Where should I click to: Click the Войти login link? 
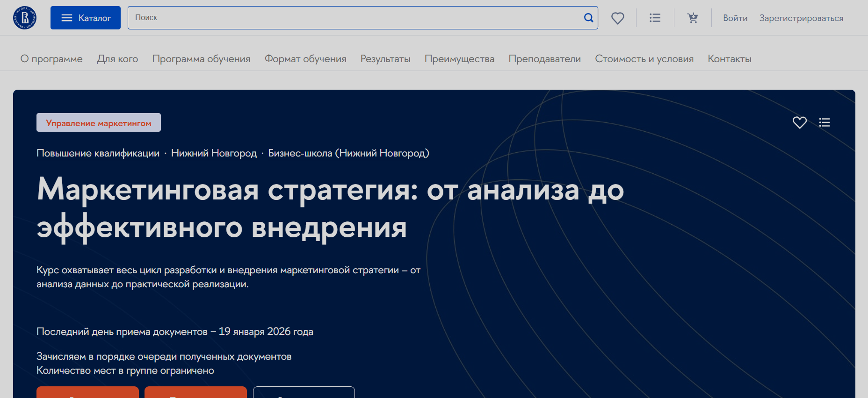tap(735, 18)
